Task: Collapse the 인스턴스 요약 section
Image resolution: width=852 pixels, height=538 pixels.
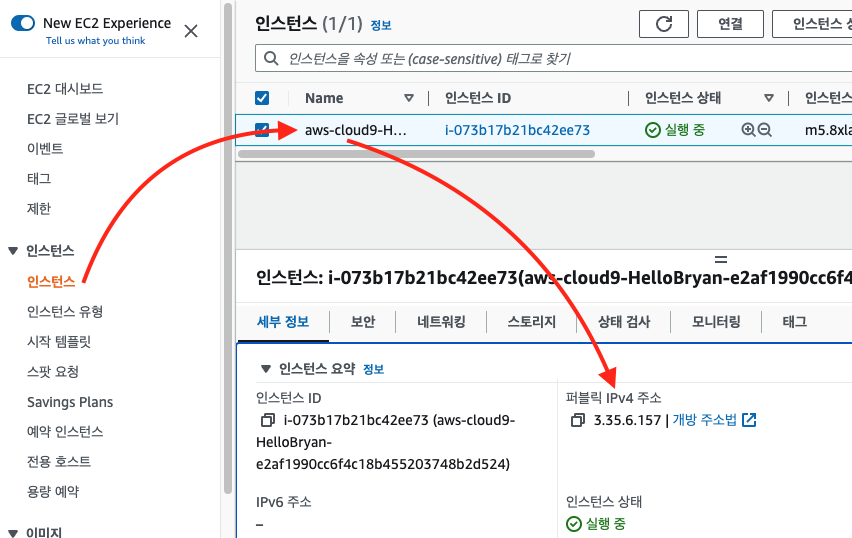Action: (266, 369)
